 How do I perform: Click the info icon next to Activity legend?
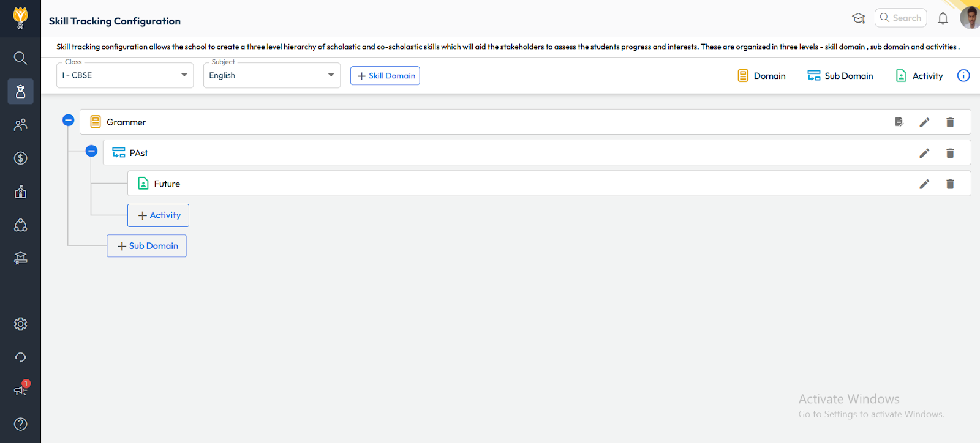[x=963, y=76]
